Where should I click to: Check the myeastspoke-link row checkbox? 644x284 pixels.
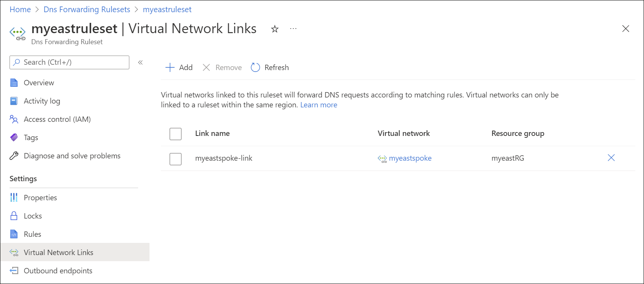175,159
